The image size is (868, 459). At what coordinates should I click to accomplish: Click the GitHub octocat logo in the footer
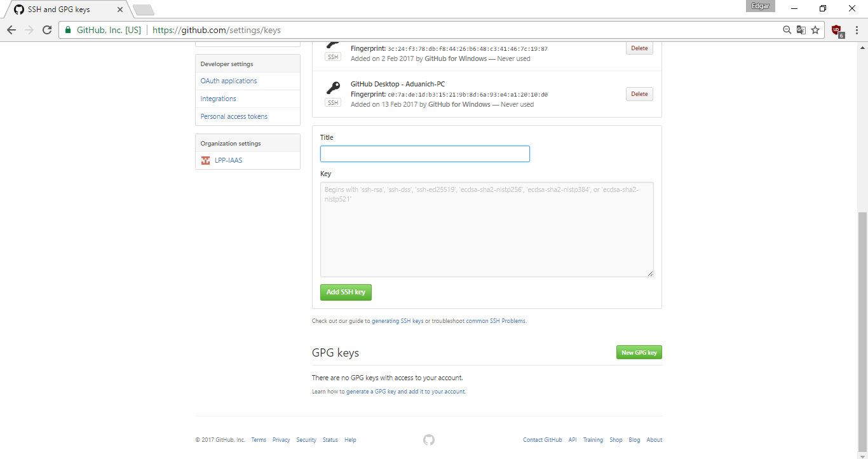tap(429, 439)
